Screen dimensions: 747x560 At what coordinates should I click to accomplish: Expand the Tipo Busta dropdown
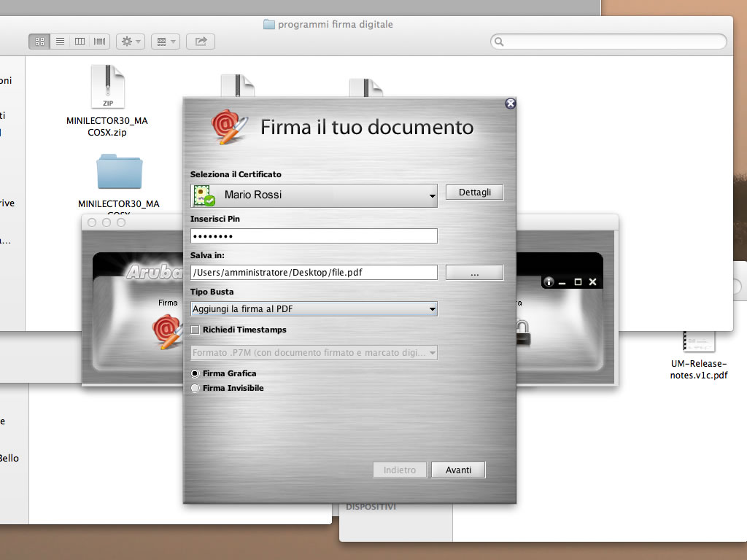314,309
